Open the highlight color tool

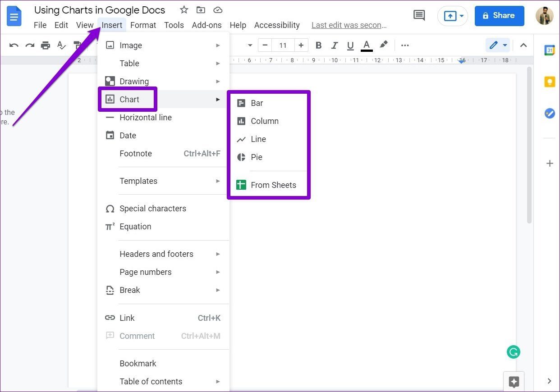(x=383, y=45)
